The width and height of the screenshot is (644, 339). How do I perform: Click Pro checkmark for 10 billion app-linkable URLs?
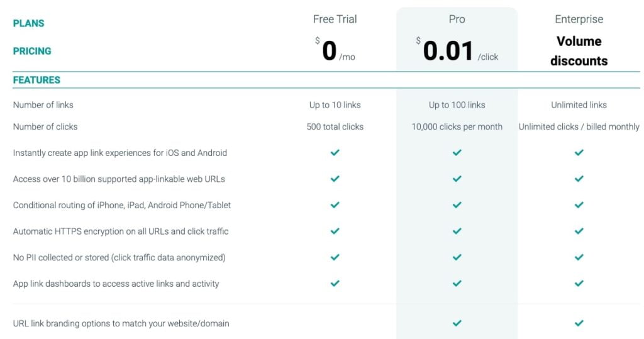point(457,179)
